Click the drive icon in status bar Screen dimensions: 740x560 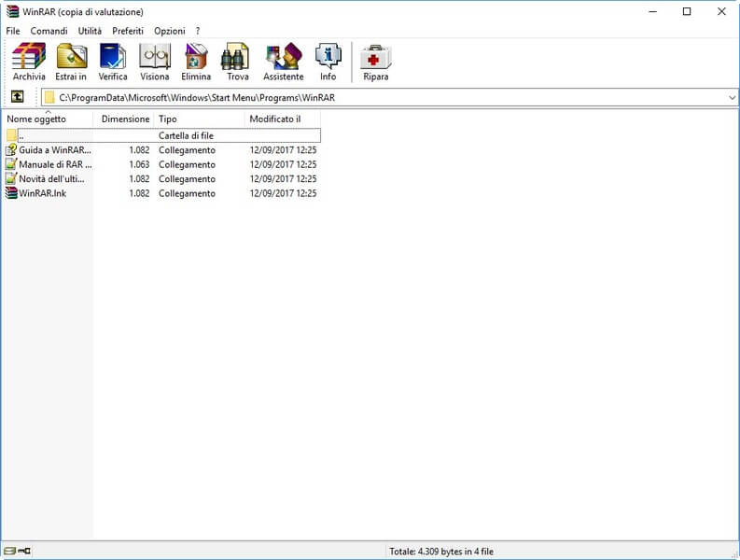point(9,551)
